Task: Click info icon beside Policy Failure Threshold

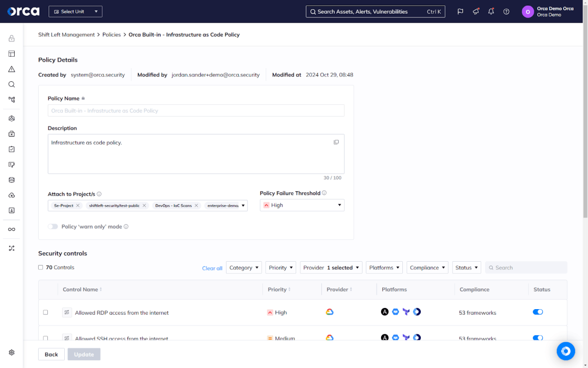Action: (324, 193)
